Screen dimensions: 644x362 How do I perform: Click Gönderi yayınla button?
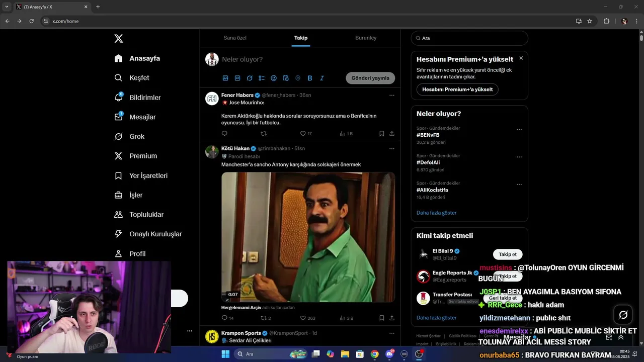click(370, 78)
